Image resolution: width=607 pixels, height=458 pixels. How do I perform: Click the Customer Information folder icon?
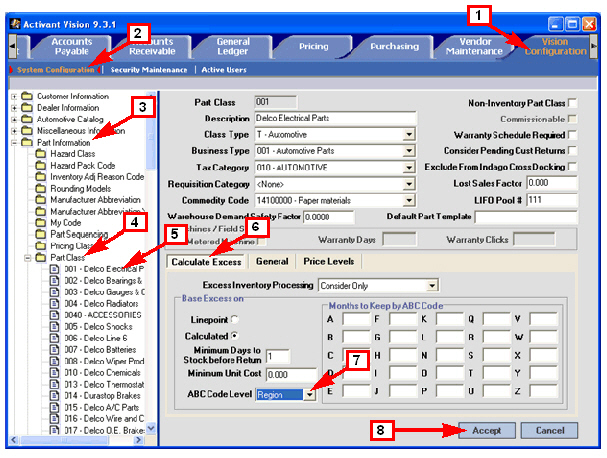(x=27, y=96)
